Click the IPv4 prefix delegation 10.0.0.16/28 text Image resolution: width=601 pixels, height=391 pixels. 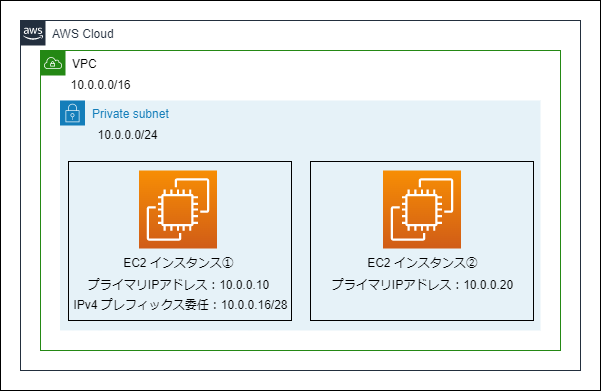(180, 305)
